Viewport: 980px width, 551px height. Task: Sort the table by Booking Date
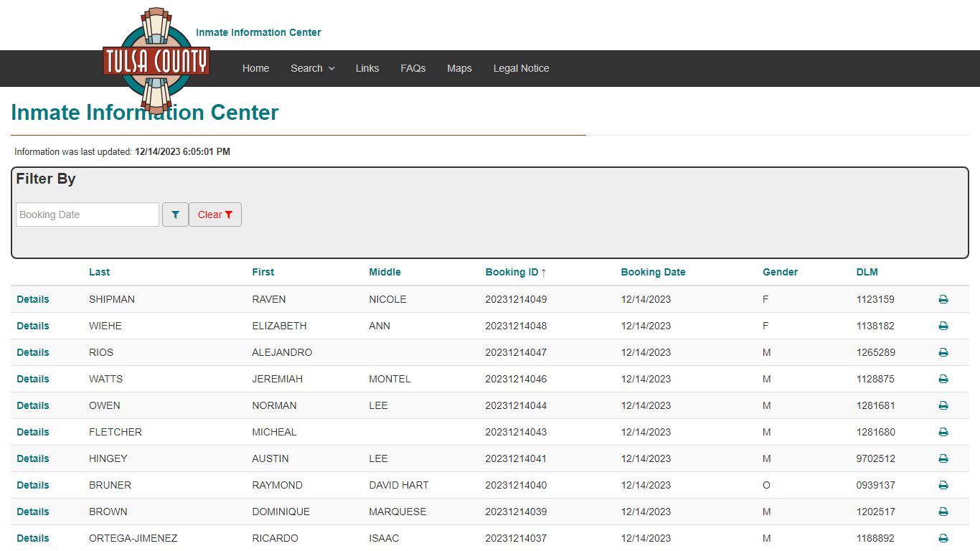(x=653, y=272)
